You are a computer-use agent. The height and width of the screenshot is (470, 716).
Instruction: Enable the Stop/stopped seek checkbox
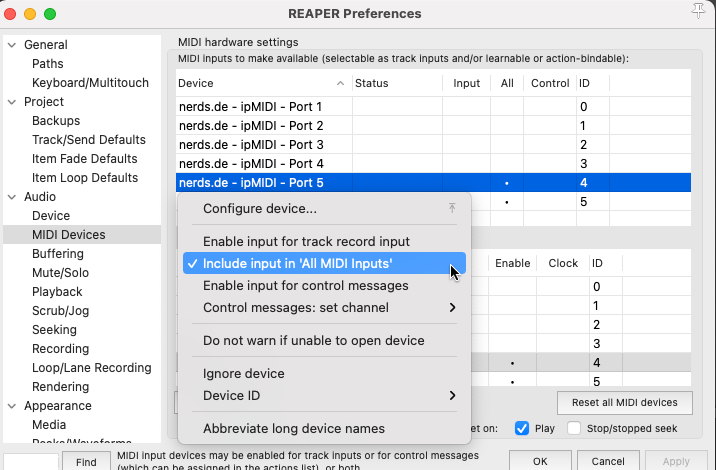(574, 428)
